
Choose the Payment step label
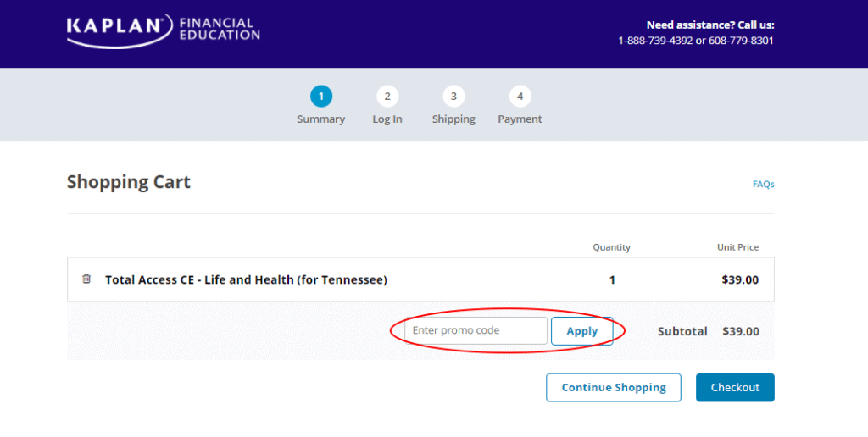click(520, 119)
